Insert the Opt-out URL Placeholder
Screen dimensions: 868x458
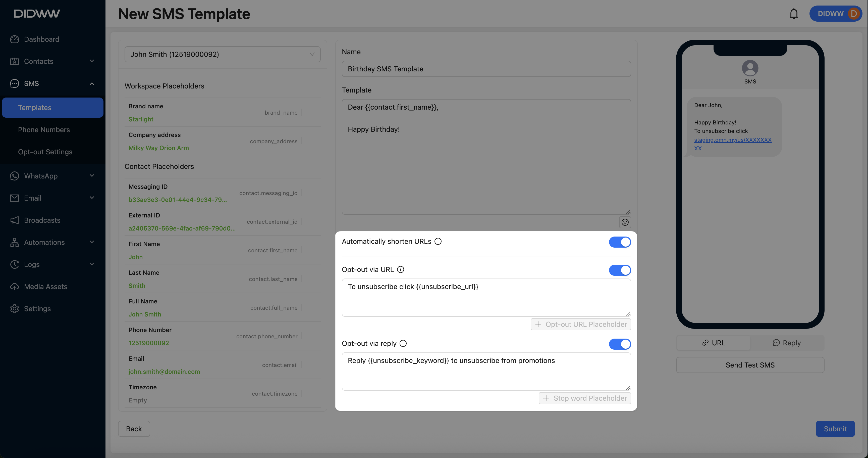click(x=581, y=325)
